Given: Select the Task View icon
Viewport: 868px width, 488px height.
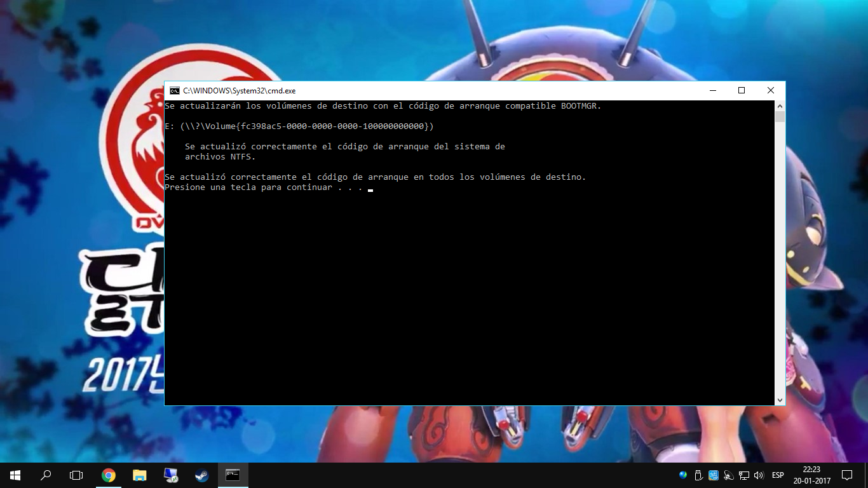Looking at the screenshot, I should 76,475.
